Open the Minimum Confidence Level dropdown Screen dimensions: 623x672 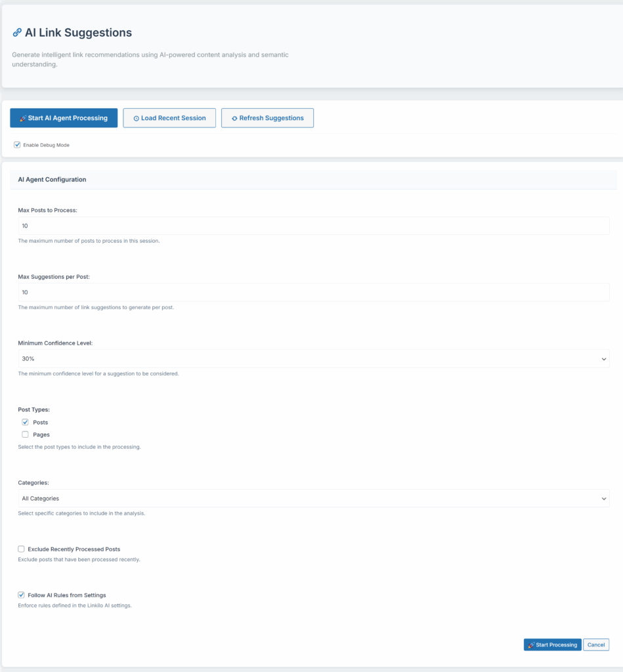pos(313,358)
